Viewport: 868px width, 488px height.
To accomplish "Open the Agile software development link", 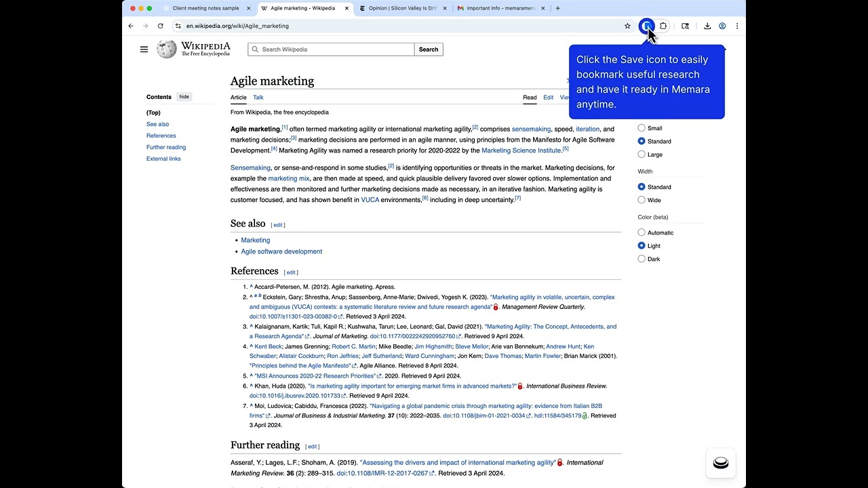I will (x=281, y=251).
